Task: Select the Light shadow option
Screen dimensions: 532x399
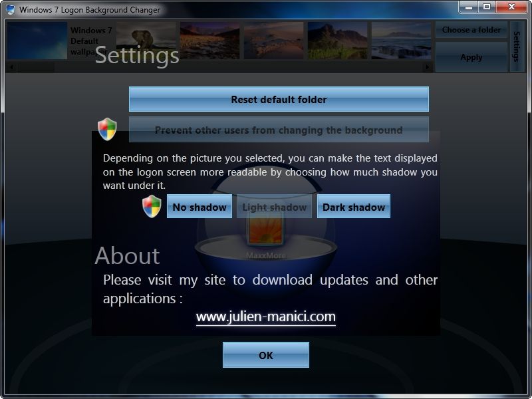Action: 274,206
